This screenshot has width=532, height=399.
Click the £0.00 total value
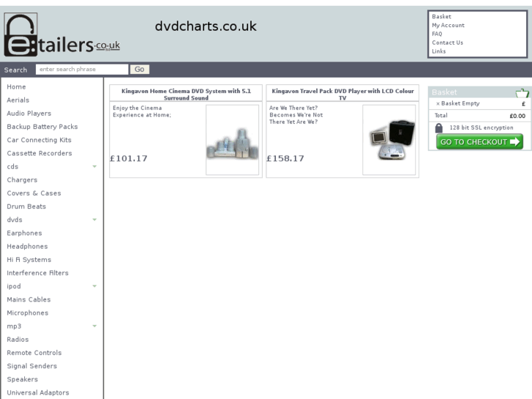[517, 116]
